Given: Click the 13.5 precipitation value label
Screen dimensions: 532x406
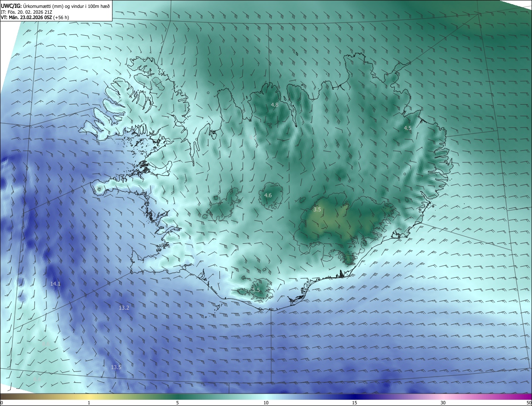Looking at the screenshot, I should click(116, 367).
